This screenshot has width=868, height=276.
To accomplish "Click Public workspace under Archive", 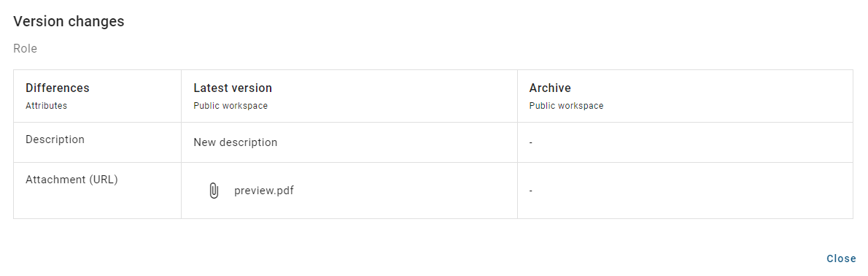I will pyautogui.click(x=566, y=106).
